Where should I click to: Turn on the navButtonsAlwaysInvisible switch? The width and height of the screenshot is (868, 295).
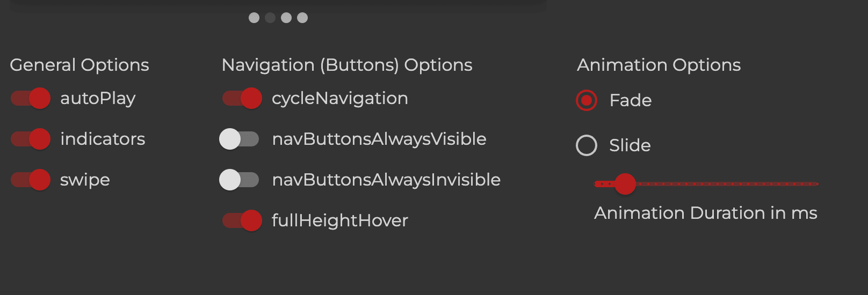(x=239, y=180)
